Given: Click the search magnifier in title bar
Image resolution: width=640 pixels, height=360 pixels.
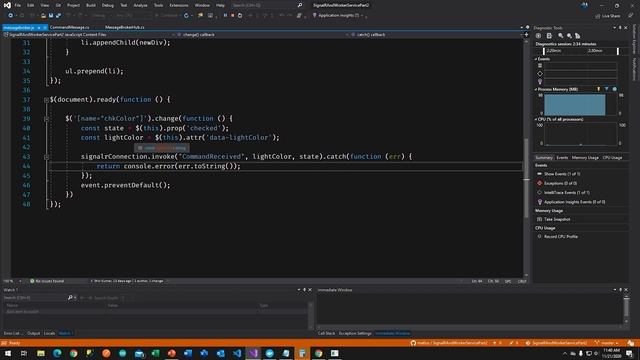Looking at the screenshot, I should [300, 5].
